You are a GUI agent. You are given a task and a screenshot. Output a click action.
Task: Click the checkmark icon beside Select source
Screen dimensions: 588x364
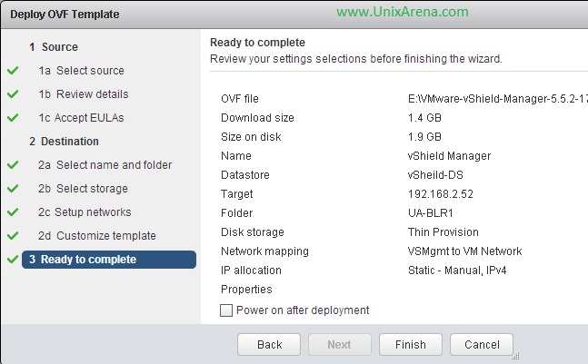[13, 71]
